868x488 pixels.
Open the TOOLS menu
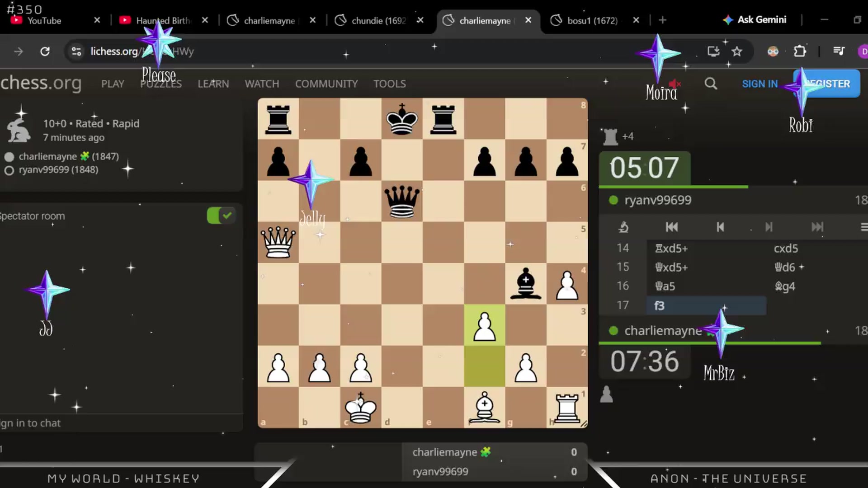tap(390, 84)
